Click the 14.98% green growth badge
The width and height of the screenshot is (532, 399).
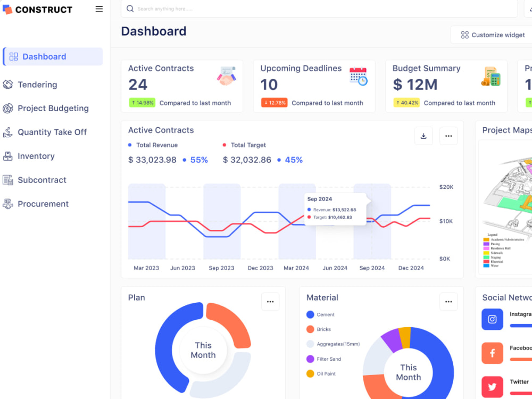coord(142,103)
